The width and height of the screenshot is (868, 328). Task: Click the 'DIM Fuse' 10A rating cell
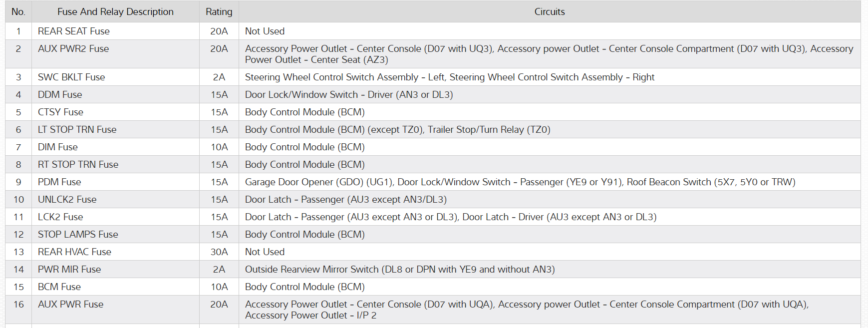click(x=219, y=147)
